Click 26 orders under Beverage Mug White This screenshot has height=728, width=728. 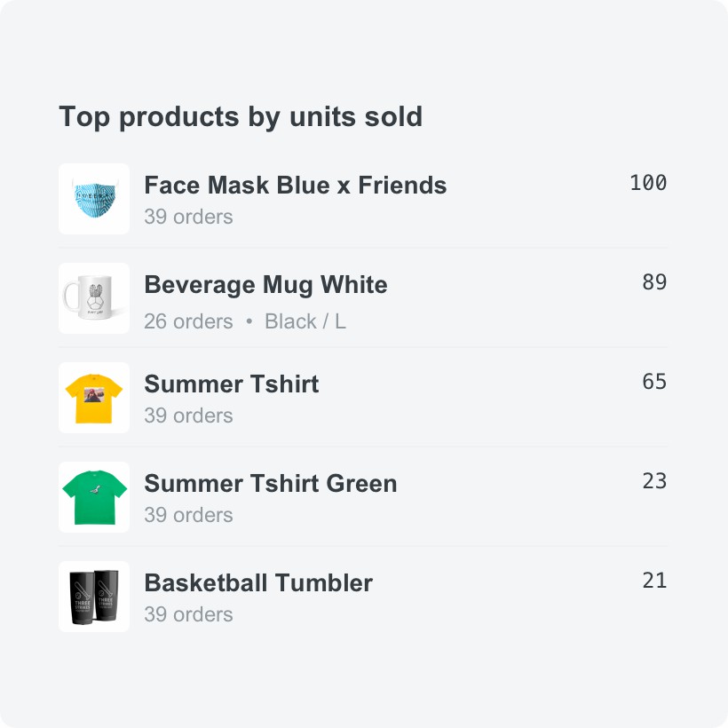click(188, 321)
